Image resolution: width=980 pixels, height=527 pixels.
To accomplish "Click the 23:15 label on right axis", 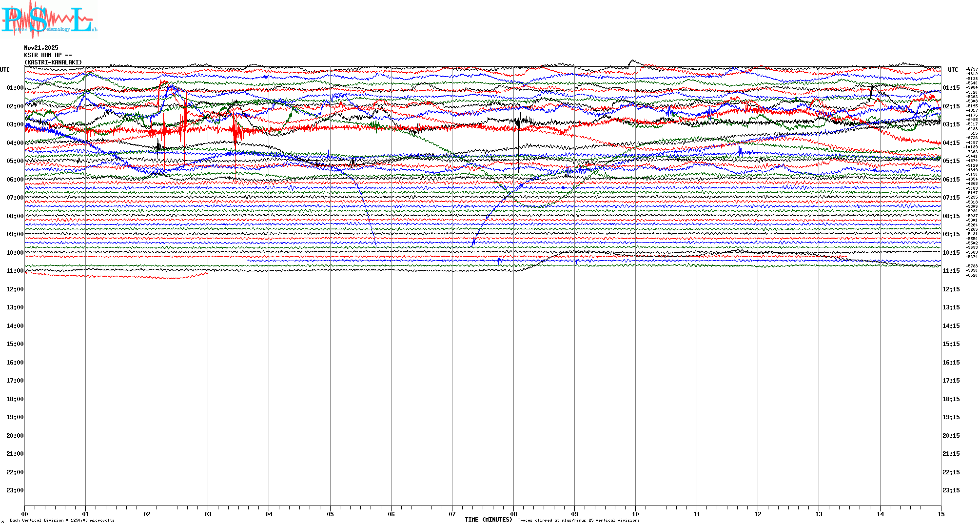I will (951, 490).
